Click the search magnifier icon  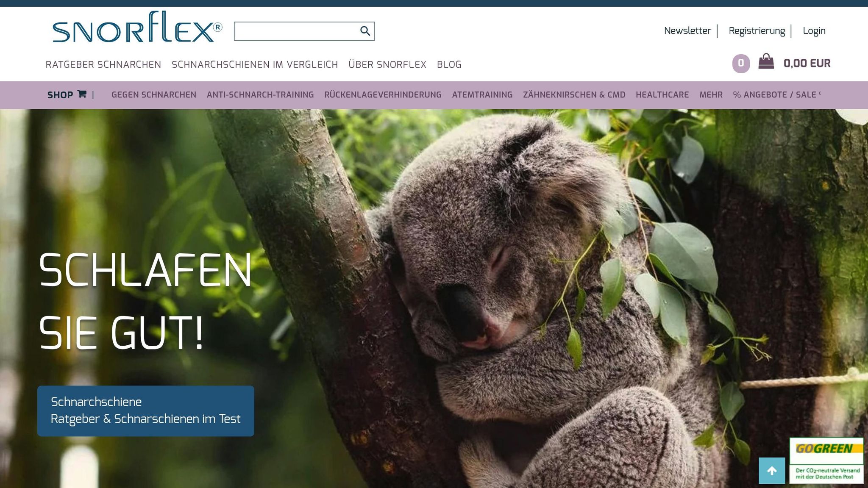pos(365,31)
